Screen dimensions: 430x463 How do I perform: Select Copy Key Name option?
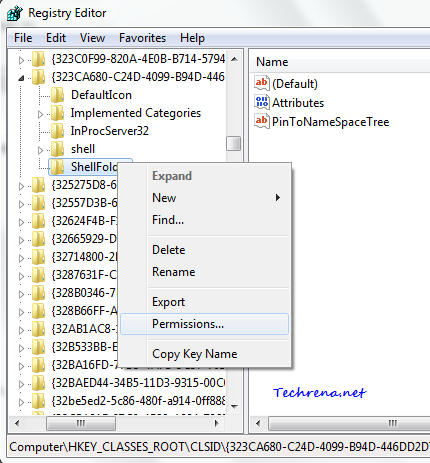[x=204, y=354]
